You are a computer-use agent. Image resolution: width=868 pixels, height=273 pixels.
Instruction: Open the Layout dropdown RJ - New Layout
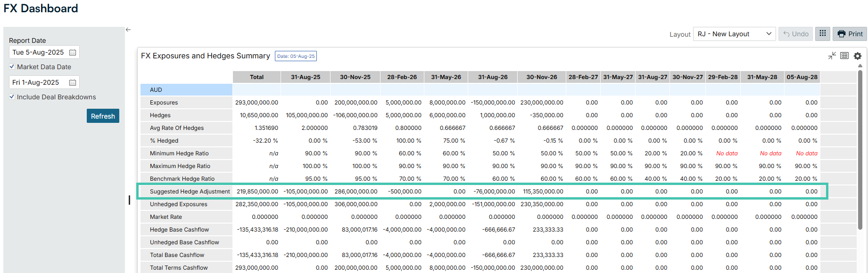click(734, 34)
